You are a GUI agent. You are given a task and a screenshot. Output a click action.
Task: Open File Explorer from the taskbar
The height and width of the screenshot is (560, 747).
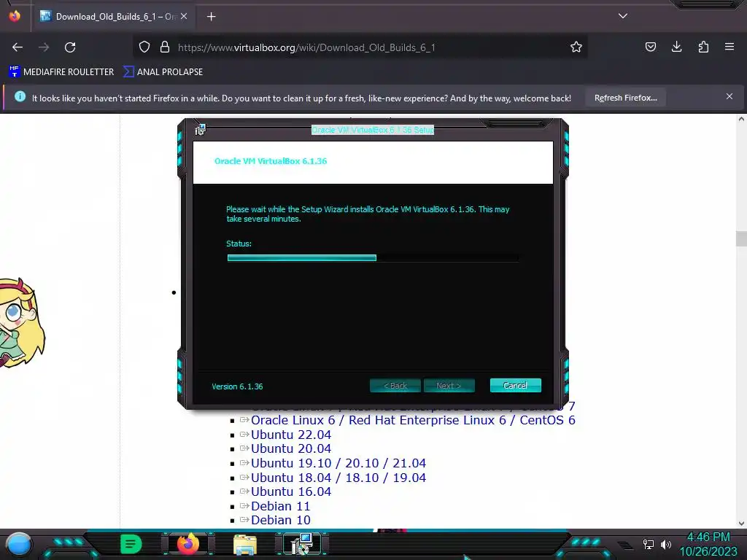245,544
